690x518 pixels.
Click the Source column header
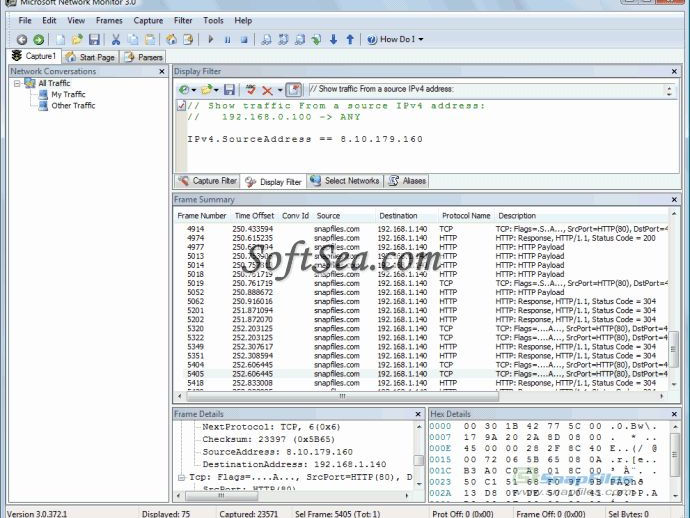pyautogui.click(x=328, y=216)
